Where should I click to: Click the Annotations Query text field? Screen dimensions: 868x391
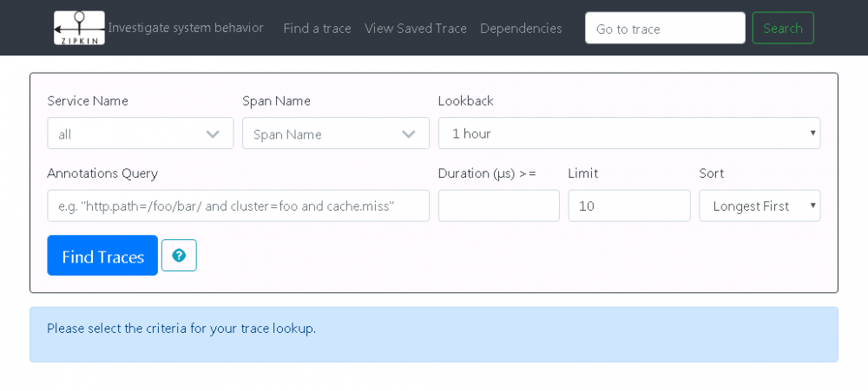pos(238,206)
